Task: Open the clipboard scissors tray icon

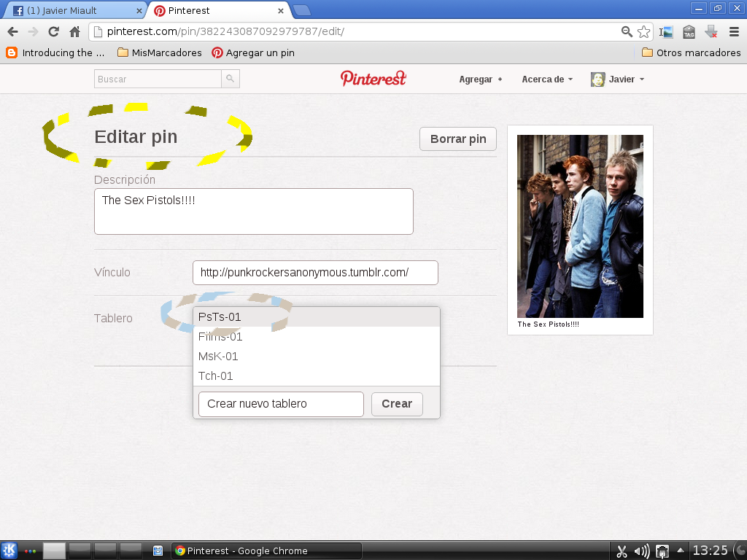Action: [x=622, y=551]
